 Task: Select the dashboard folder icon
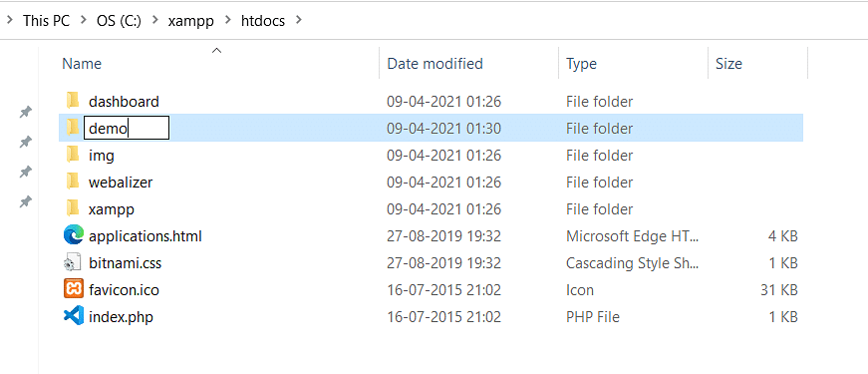coord(72,101)
